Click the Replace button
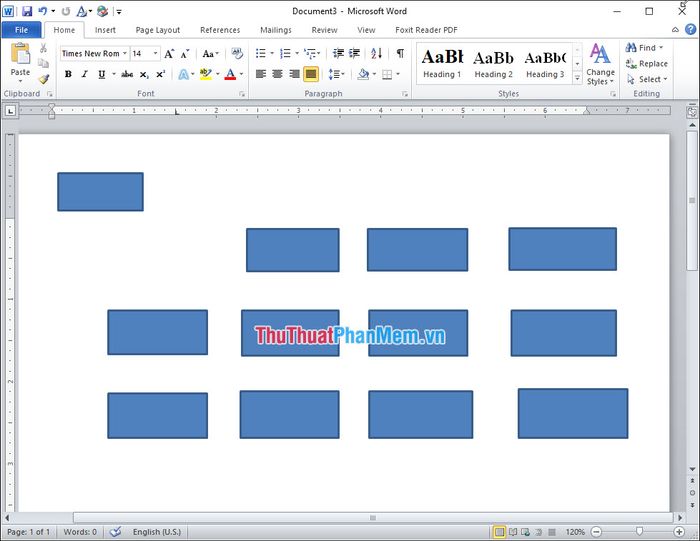The height and width of the screenshot is (541, 700). click(652, 63)
